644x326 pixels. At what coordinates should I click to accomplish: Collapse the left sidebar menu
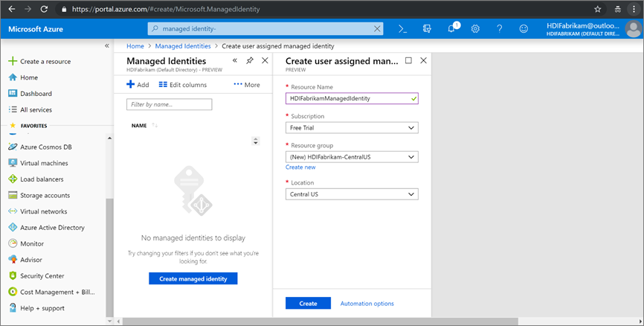pyautogui.click(x=106, y=46)
